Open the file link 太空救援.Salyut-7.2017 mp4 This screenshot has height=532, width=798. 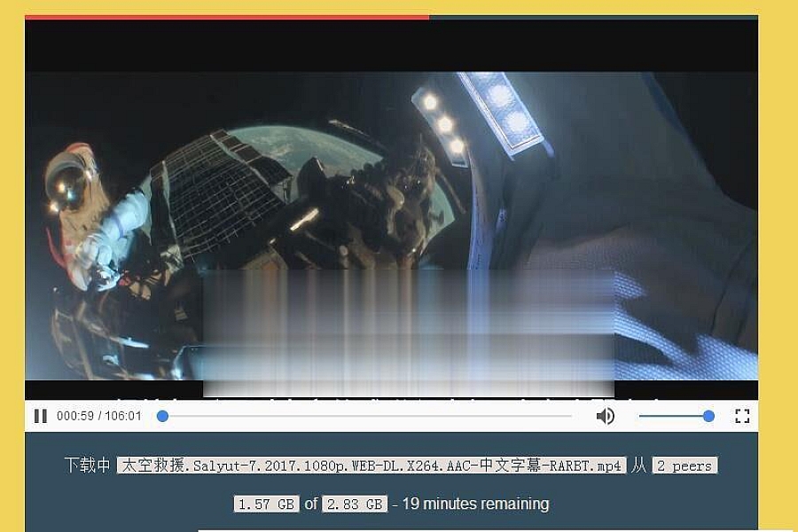[x=371, y=465]
